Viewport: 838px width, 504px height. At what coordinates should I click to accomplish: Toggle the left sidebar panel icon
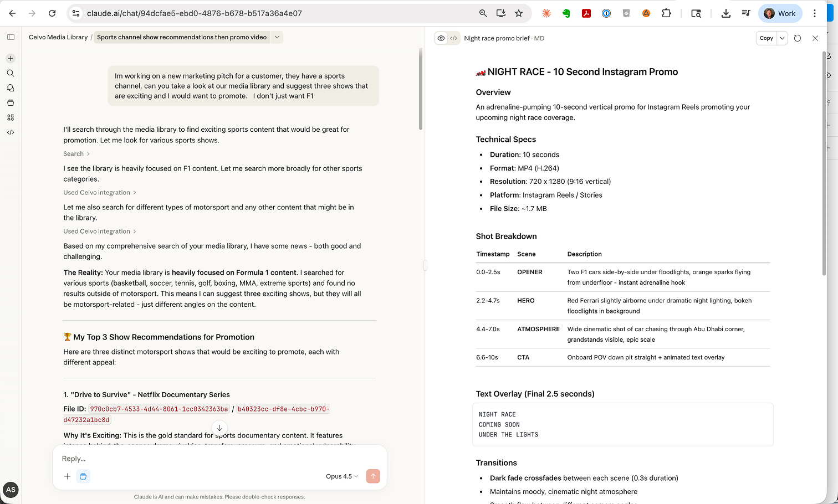[x=11, y=37]
